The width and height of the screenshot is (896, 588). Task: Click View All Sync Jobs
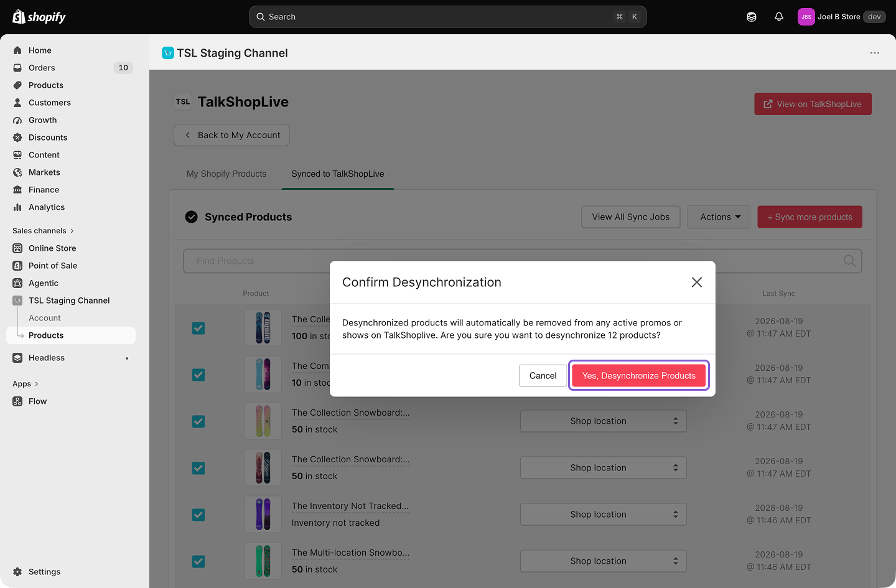pos(631,217)
